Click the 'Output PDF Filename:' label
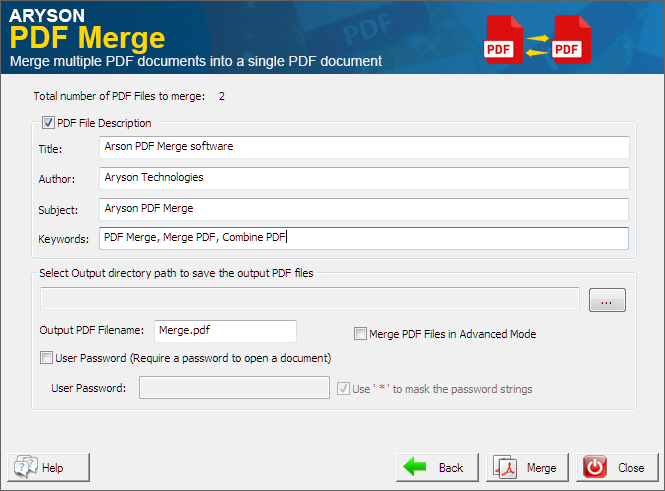665x491 pixels. [x=92, y=330]
